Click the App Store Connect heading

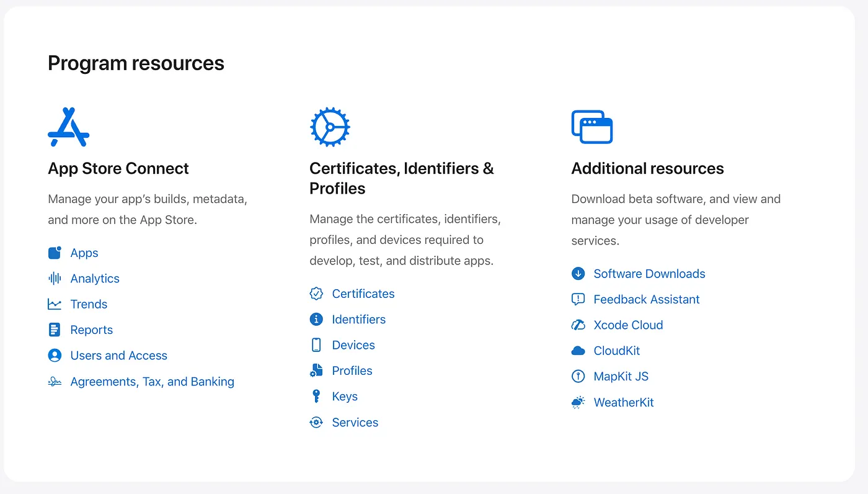click(118, 168)
